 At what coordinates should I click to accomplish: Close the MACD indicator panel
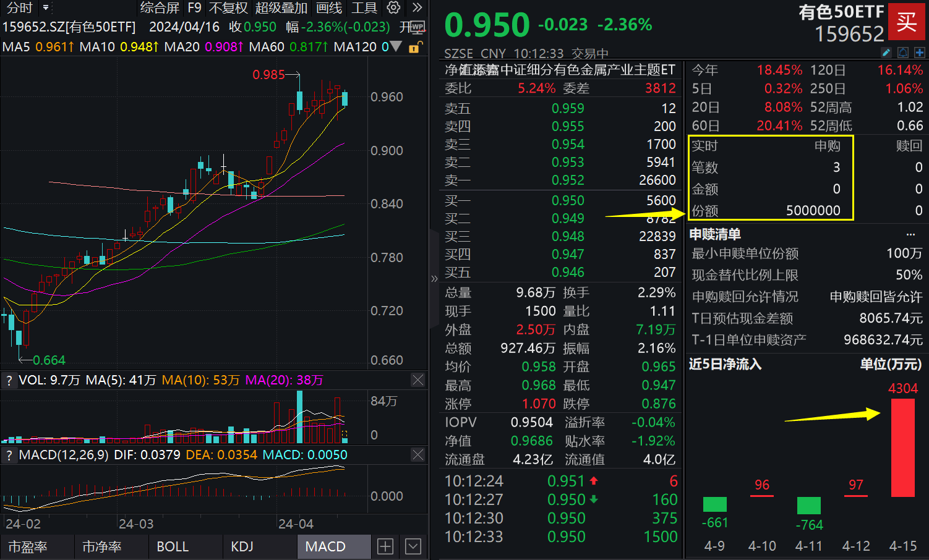tap(418, 455)
